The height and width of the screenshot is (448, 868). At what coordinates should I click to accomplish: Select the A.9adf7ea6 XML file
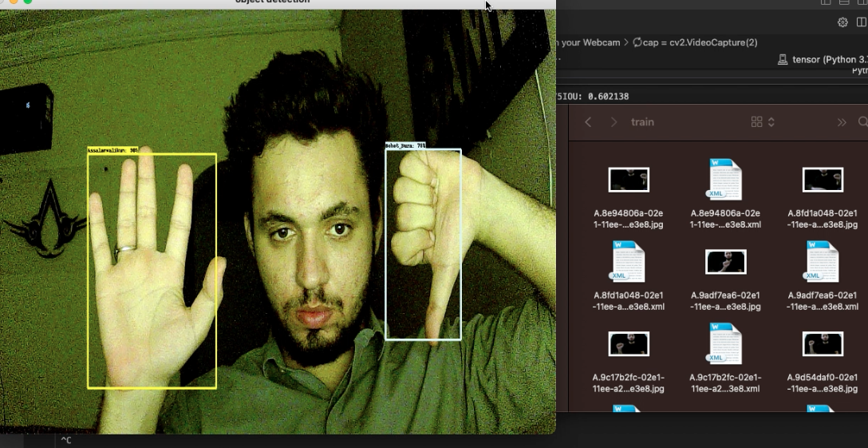823,262
